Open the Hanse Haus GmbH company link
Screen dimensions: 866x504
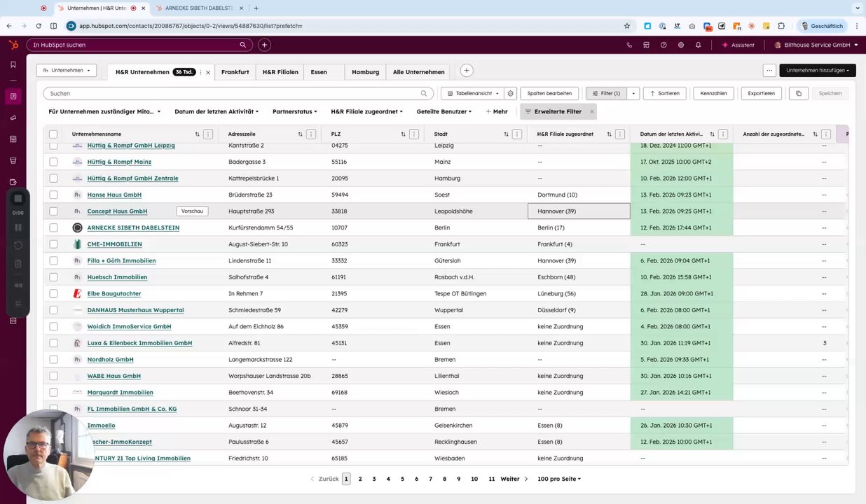114,195
